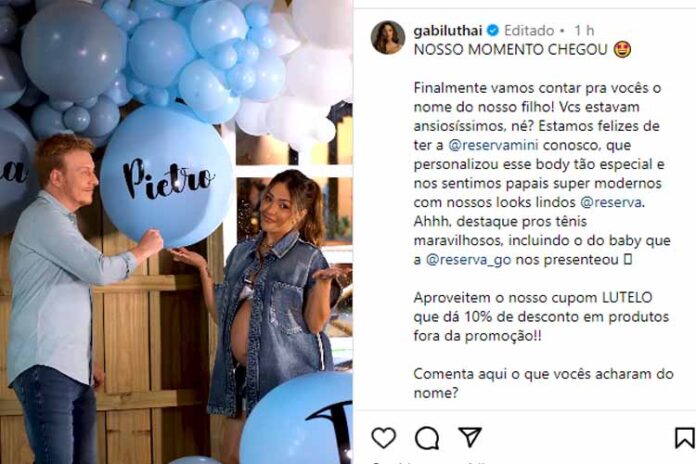Open comments with the speech bubble icon
Screen dimensions: 696x464
click(427, 438)
